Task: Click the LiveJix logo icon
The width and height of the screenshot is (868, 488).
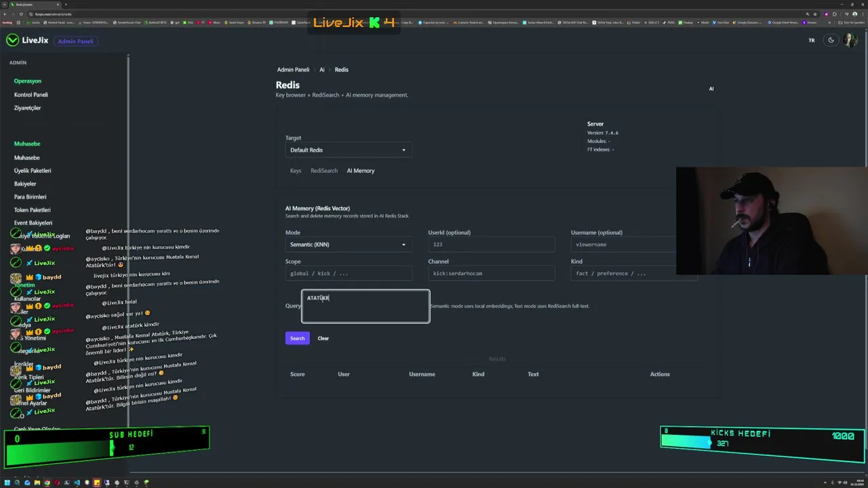Action: [12, 41]
